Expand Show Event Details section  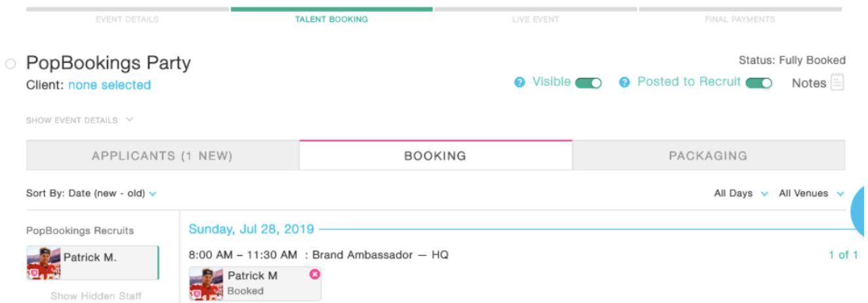[x=79, y=121]
